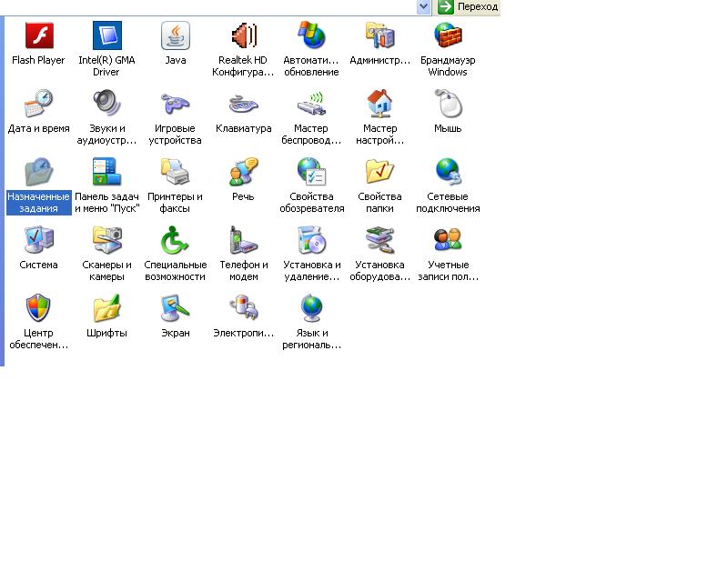The width and height of the screenshot is (728, 571).
Task: Open Экран display settings icon
Action: [x=175, y=309]
